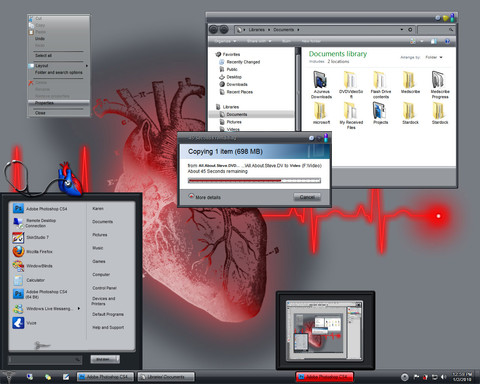Click the copy progress bar

[x=254, y=180]
